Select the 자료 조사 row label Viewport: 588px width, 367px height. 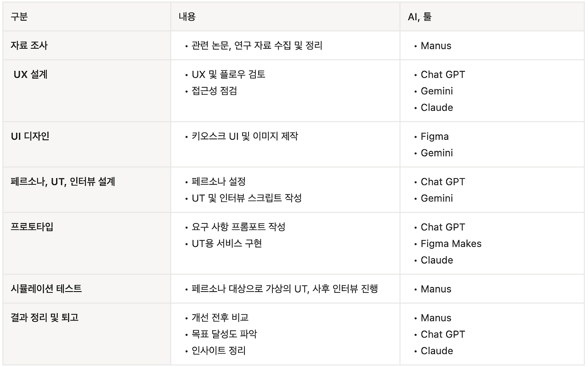[x=29, y=46]
